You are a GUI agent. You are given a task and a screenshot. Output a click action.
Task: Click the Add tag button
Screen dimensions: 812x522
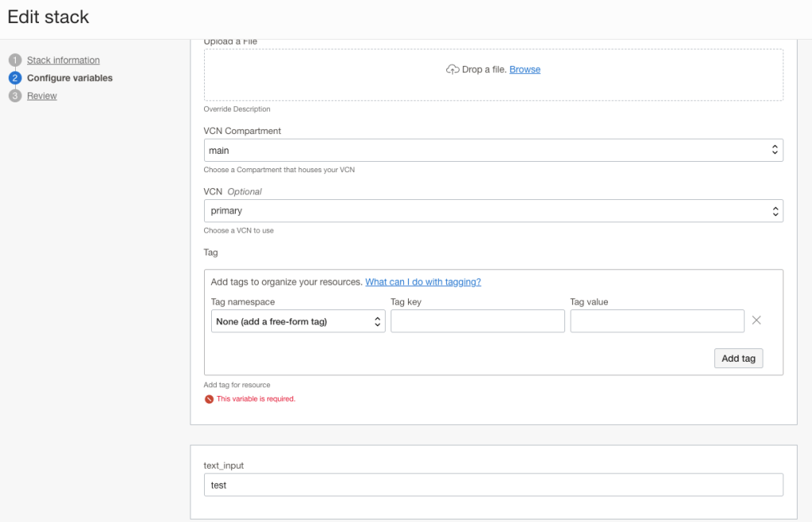coord(737,358)
